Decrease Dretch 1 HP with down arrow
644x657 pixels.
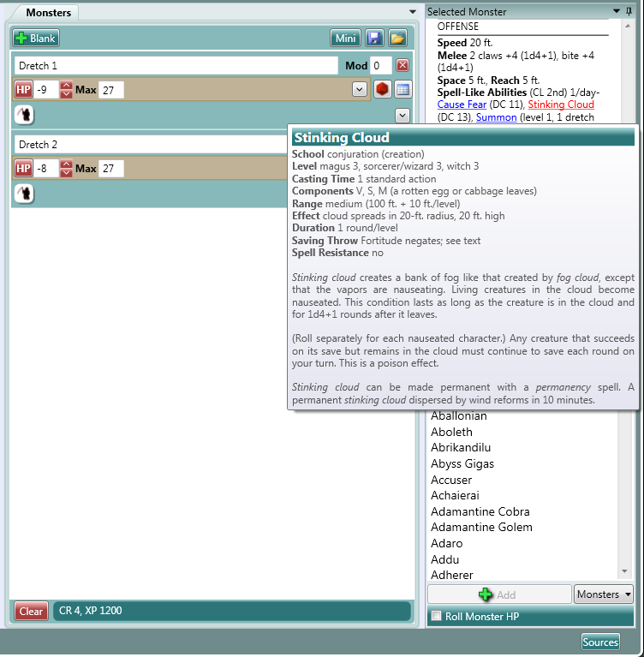[66, 94]
